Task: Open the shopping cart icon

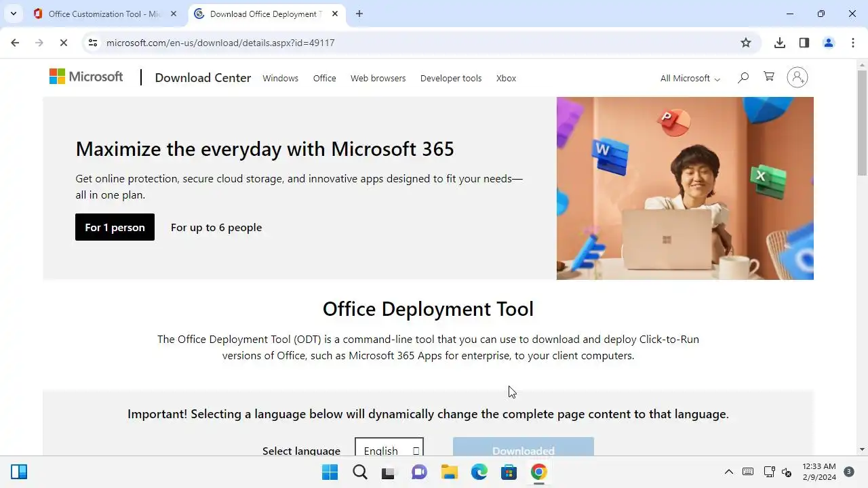Action: (769, 77)
